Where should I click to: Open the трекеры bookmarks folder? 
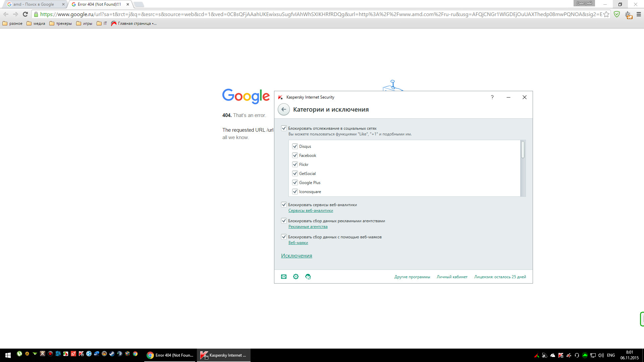(x=61, y=23)
